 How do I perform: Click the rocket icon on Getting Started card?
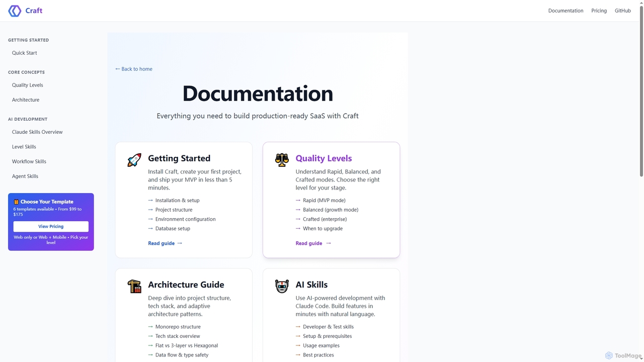tap(134, 160)
